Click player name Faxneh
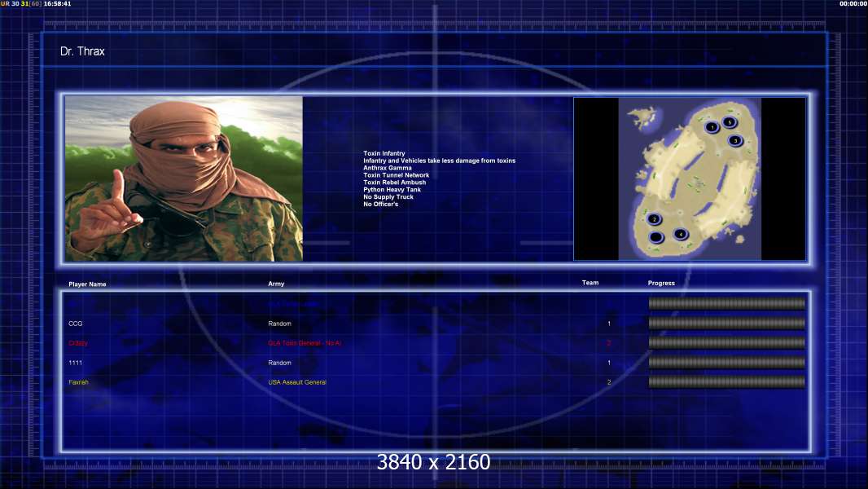This screenshot has height=489, width=868. point(79,382)
